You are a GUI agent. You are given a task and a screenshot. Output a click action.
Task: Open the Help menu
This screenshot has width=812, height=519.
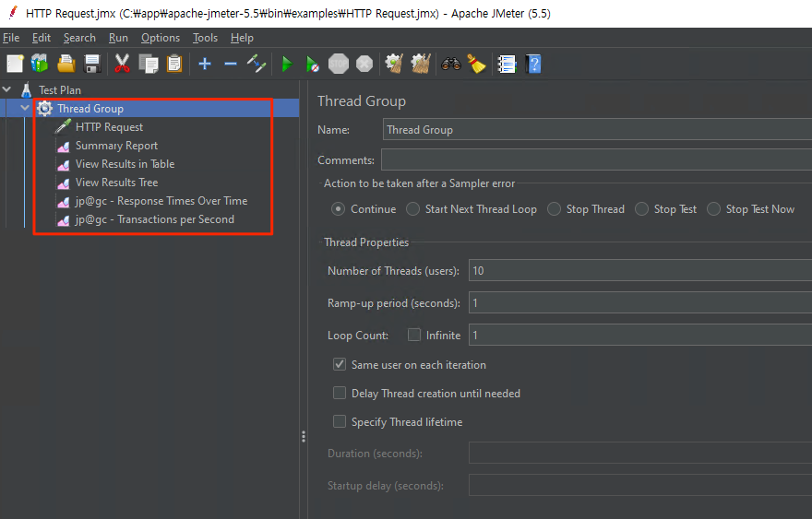pos(242,38)
